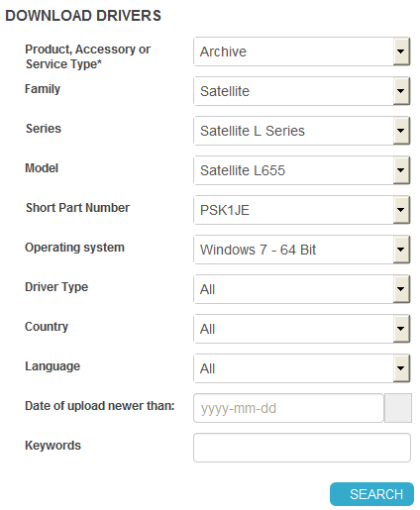Screen dimensions: 420x510
Task: Open the Product, Accessory or Service Type dropdown
Action: pos(301,51)
